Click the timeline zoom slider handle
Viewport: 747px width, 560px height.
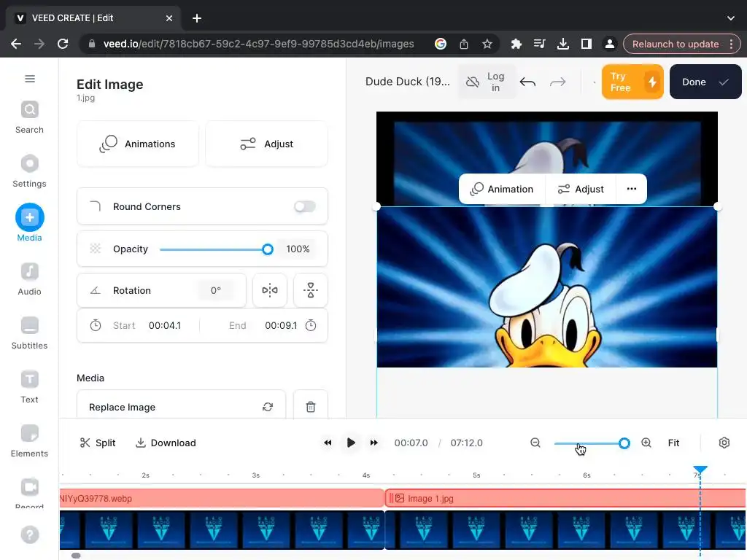[624, 443]
